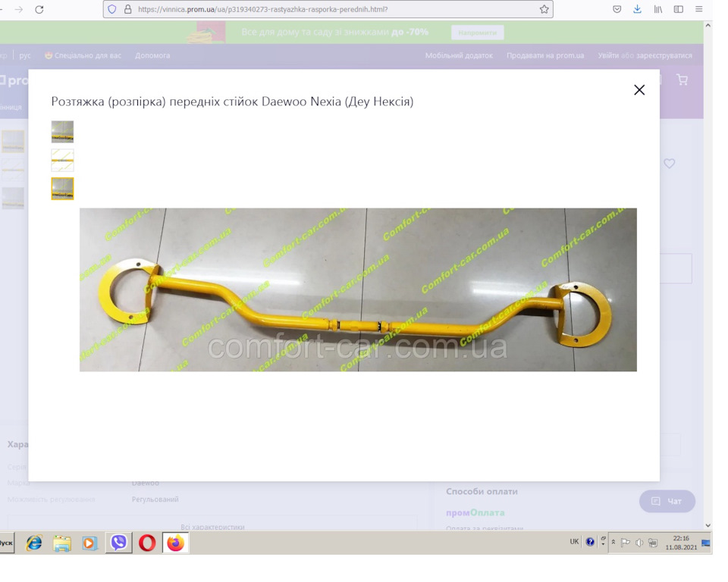728x582 pixels.
Task: Open the Firefox library icon
Action: (x=658, y=9)
